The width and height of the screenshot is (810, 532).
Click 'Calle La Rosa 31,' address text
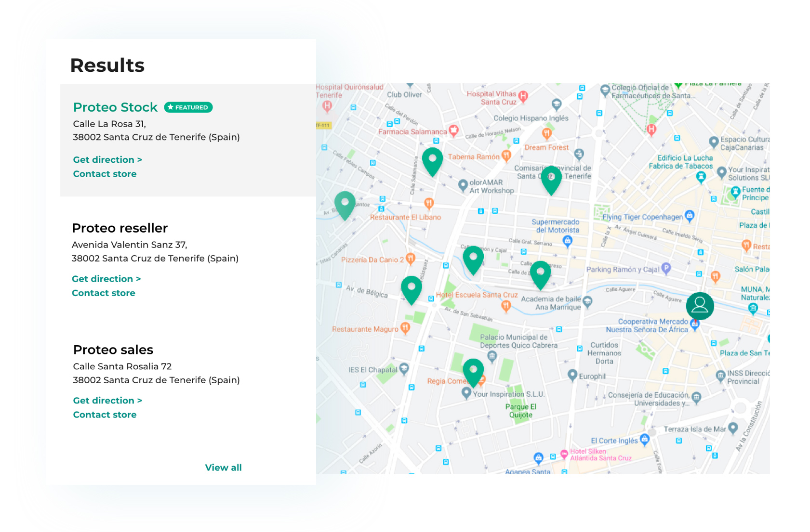[x=109, y=124]
